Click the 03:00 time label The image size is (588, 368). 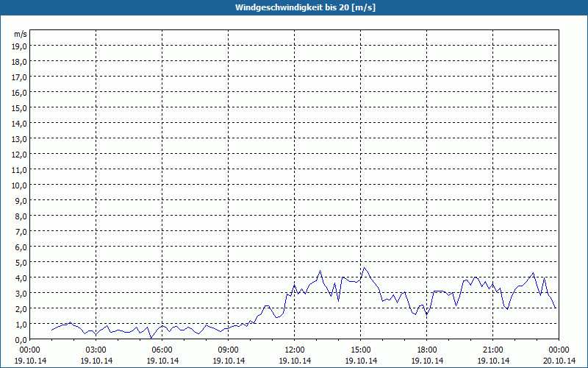96,350
